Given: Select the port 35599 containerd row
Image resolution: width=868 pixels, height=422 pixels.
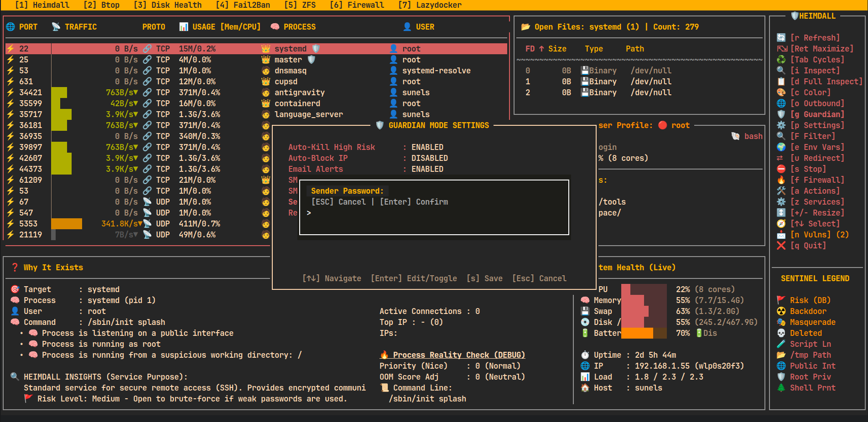Looking at the screenshot, I should 256,103.
